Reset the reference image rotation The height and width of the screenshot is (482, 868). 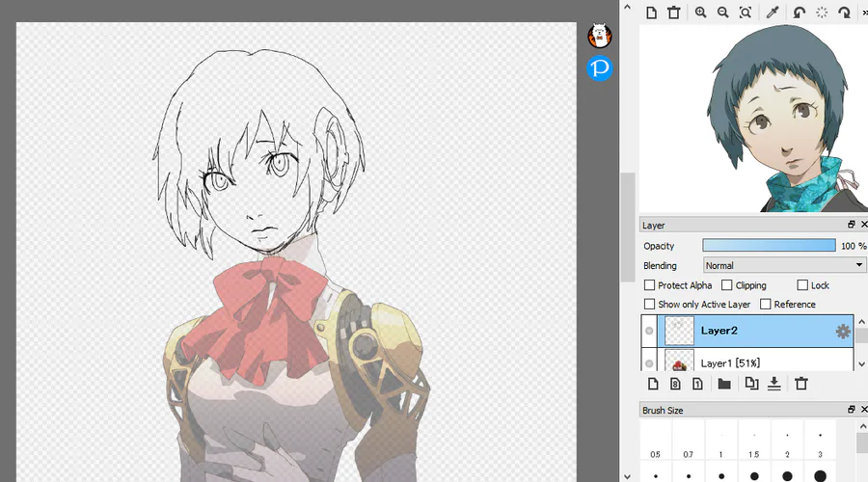(x=822, y=13)
